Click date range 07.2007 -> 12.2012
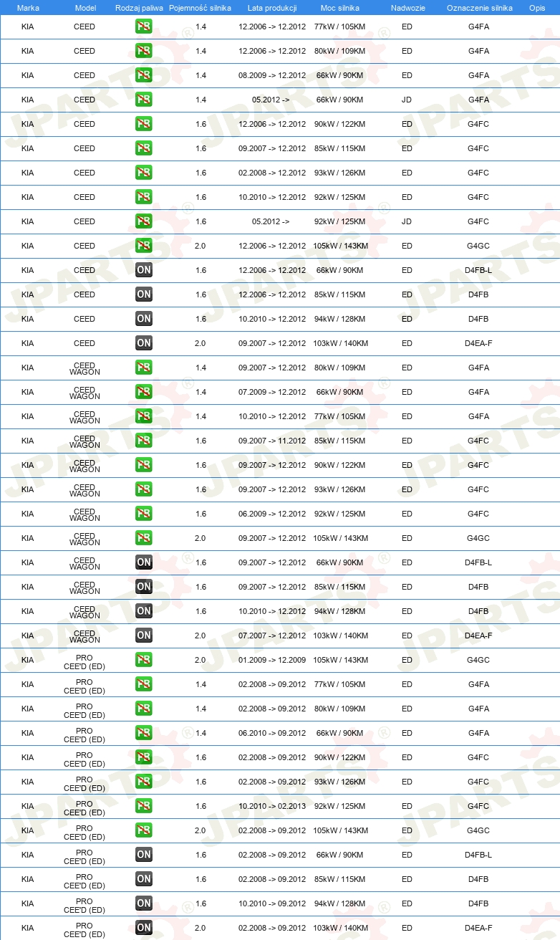The width and height of the screenshot is (560, 940). pos(272,636)
